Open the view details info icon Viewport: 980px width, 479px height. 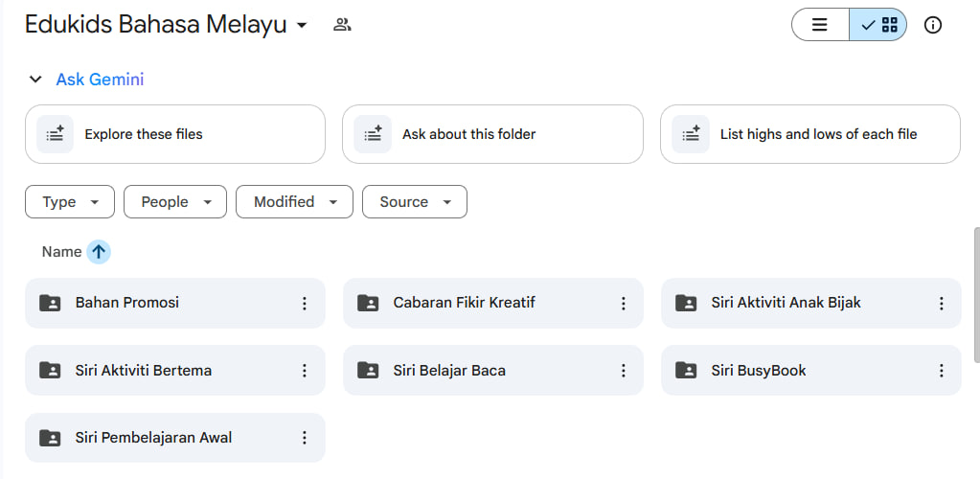(x=932, y=25)
